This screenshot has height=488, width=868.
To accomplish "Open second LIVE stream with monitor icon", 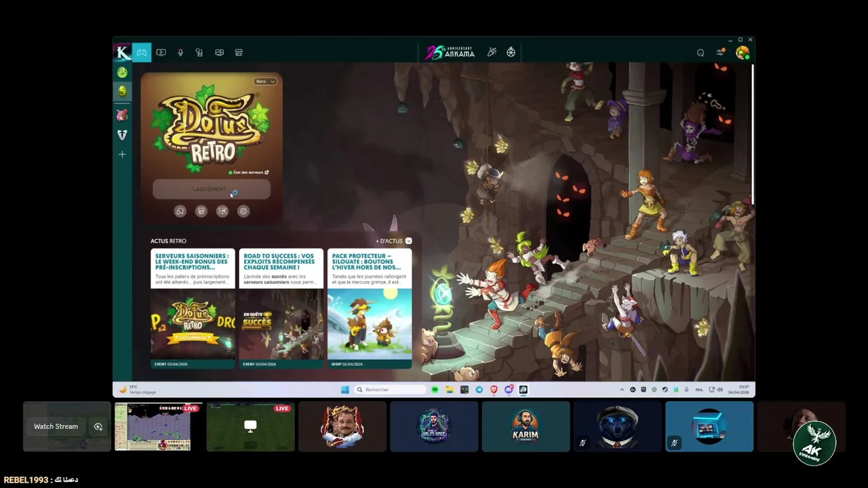I will (251, 426).
